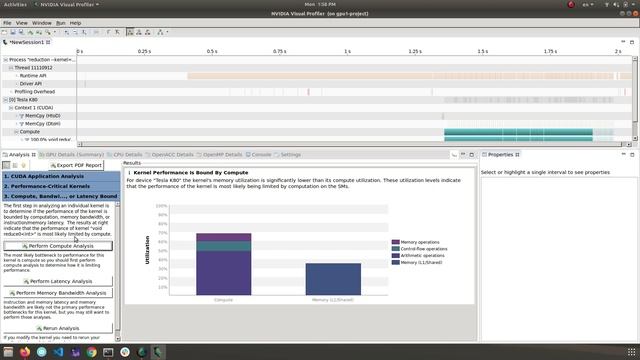The width and height of the screenshot is (640, 360).
Task: Click the save-all toolbar icon
Action: 21,32
